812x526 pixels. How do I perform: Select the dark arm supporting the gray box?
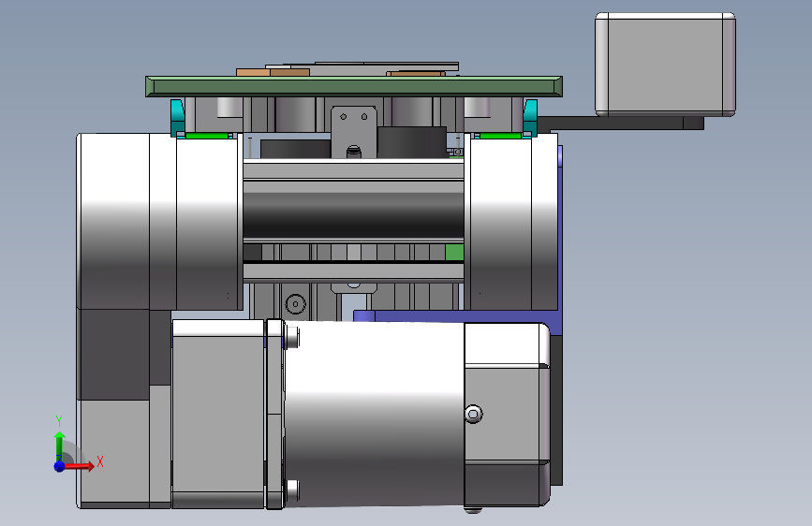(x=620, y=124)
